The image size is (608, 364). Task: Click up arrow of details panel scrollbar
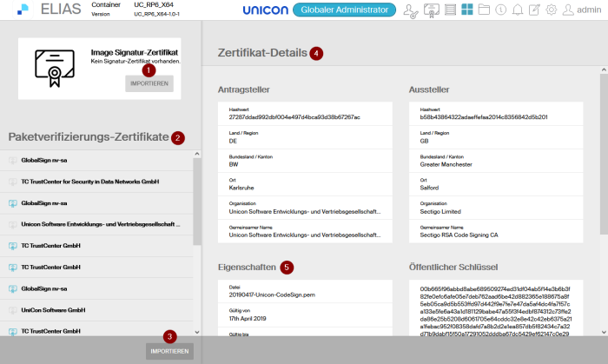[604, 69]
